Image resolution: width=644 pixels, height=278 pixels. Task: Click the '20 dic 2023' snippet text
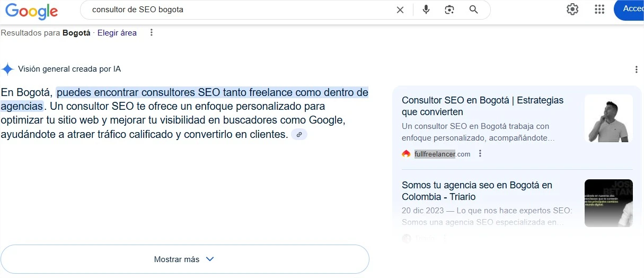pyautogui.click(x=422, y=211)
